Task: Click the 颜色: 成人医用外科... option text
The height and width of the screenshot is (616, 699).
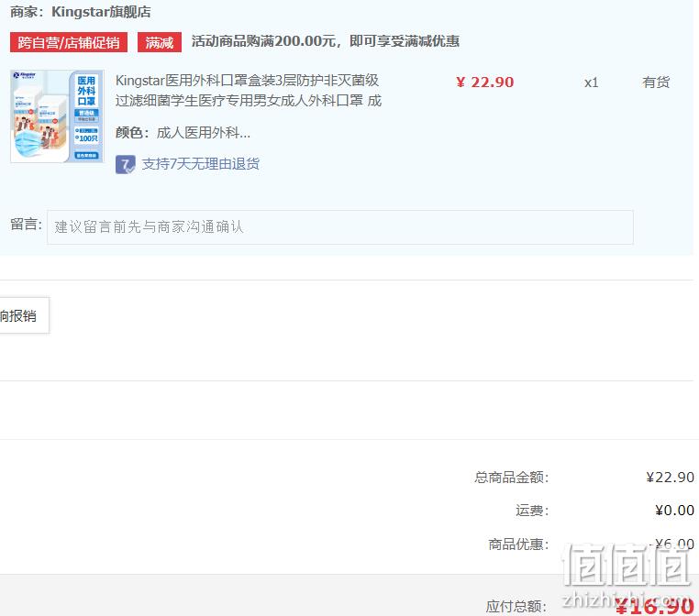Action: (x=183, y=133)
